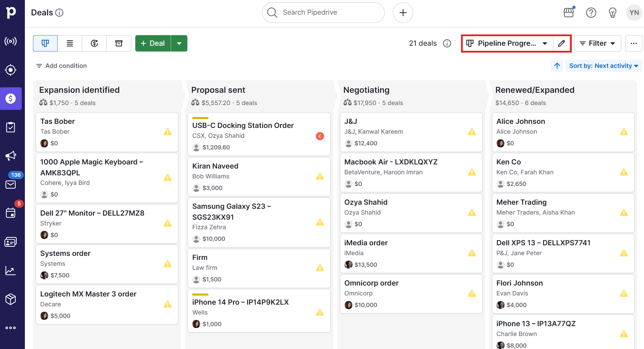Open the Omnicorp order deal card
Screen dimensions: 644x349
coord(411,294)
